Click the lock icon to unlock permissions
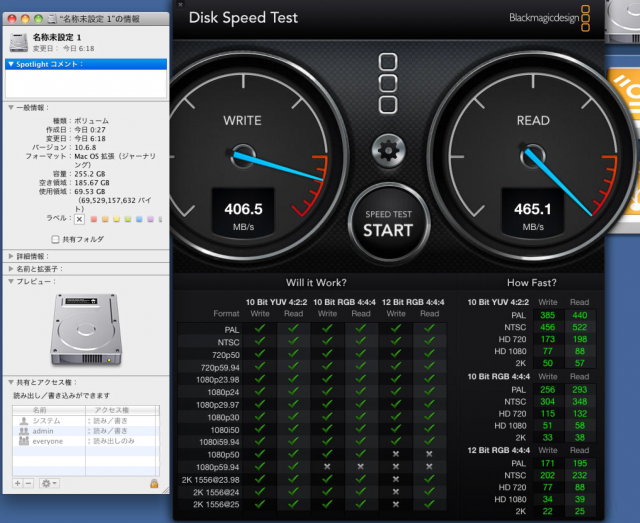This screenshot has width=640, height=523. coord(154,483)
